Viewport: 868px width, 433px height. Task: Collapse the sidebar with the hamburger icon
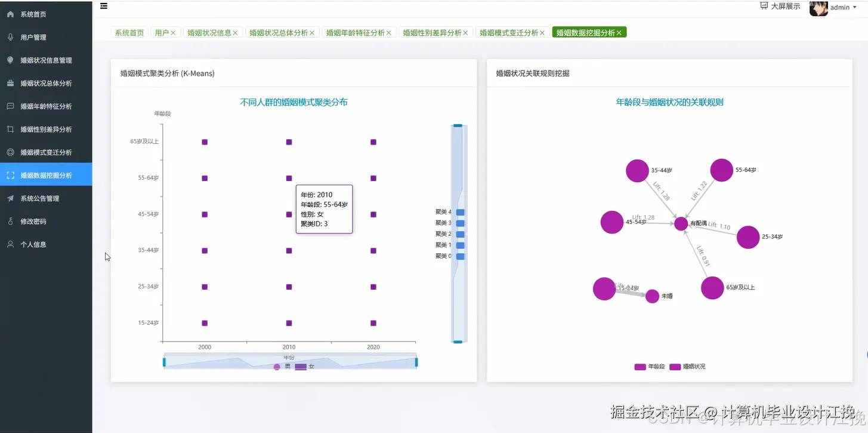104,6
